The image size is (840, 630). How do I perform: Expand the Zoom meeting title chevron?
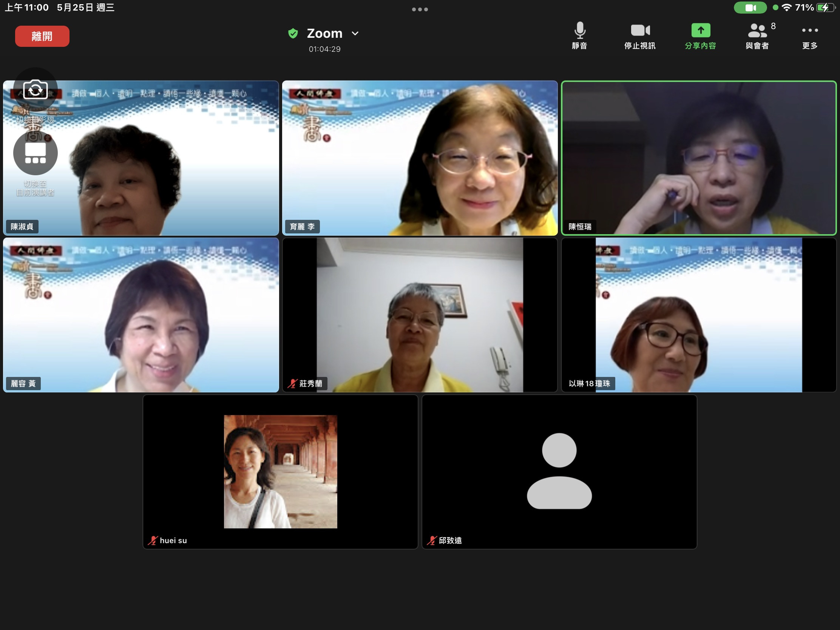[x=355, y=33]
